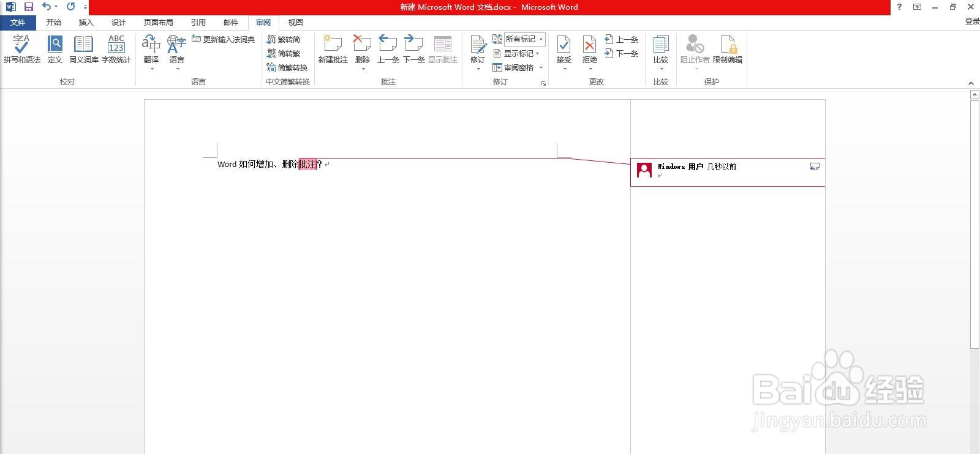The image size is (980, 454).
Task: Go to next comment 下一条 in 批注 group
Action: (414, 49)
